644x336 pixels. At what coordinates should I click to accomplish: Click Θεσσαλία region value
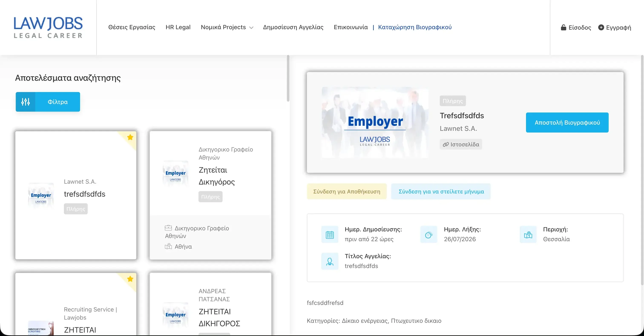[556, 239]
